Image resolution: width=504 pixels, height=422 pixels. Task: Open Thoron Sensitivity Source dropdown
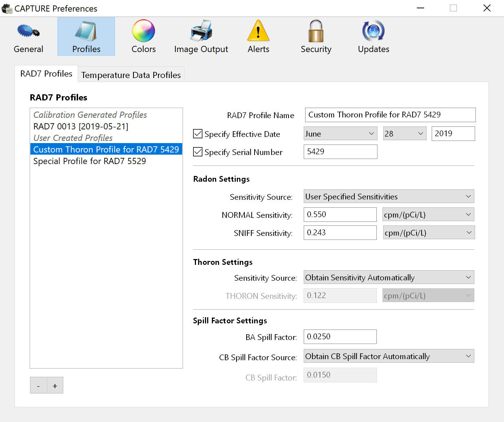pos(389,277)
